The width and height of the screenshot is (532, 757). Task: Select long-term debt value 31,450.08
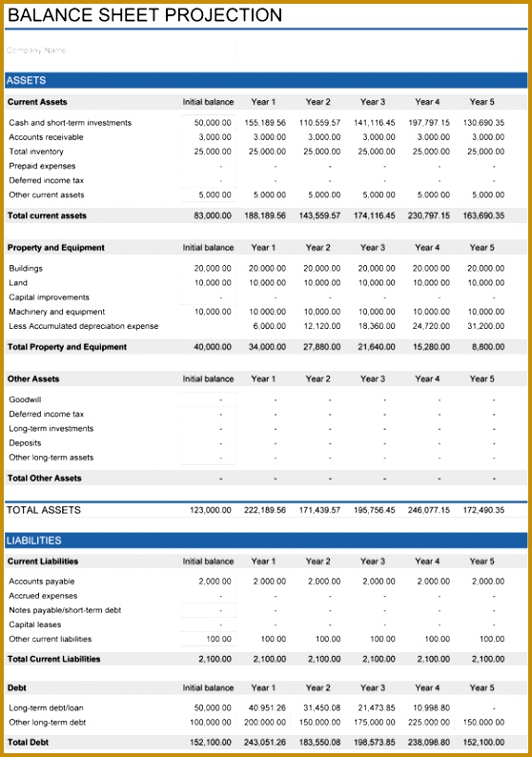[x=321, y=708]
